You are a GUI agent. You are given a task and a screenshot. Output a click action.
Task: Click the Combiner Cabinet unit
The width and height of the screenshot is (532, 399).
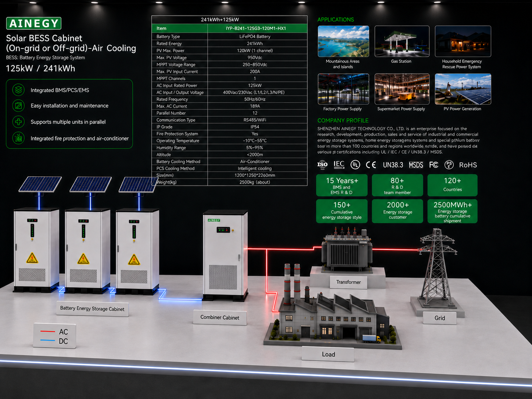pos(226,255)
